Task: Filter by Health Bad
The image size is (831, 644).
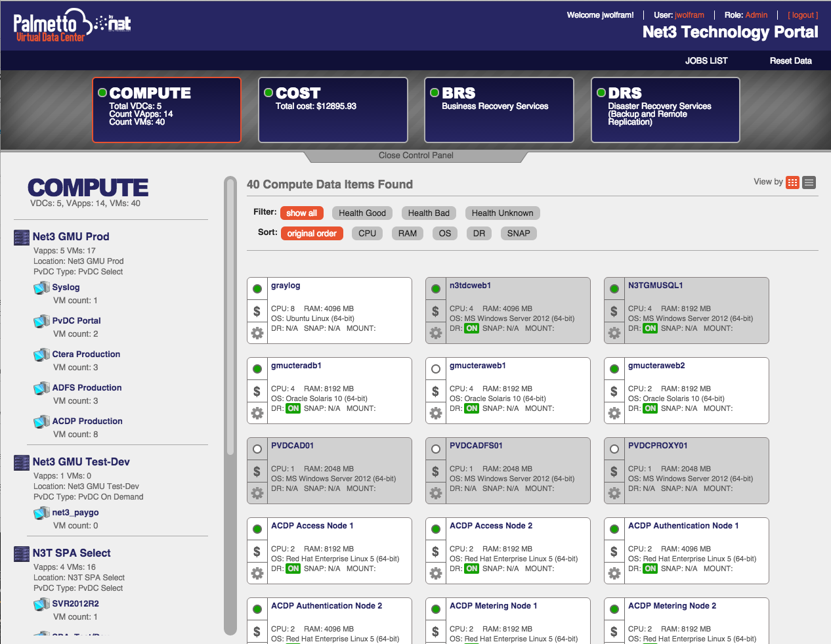Action: coord(429,213)
